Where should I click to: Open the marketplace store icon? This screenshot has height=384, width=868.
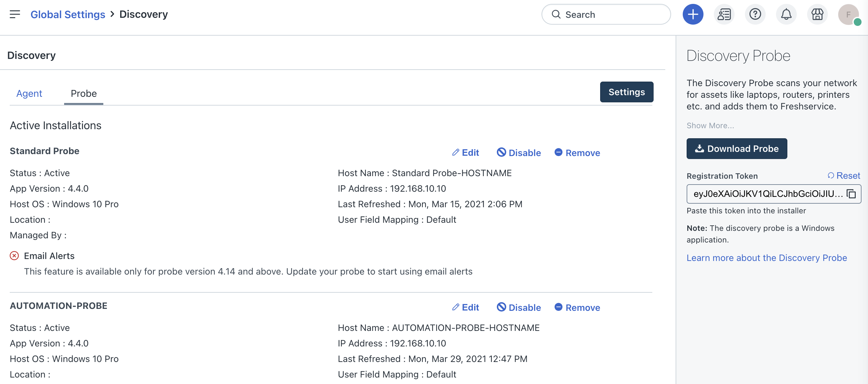817,14
